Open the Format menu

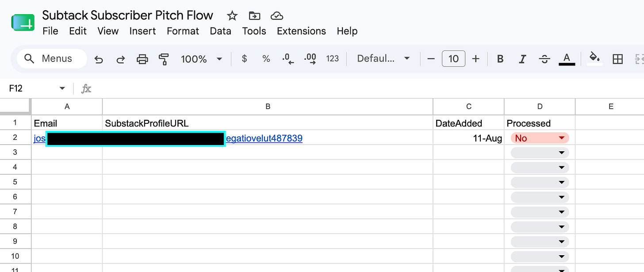[183, 31]
